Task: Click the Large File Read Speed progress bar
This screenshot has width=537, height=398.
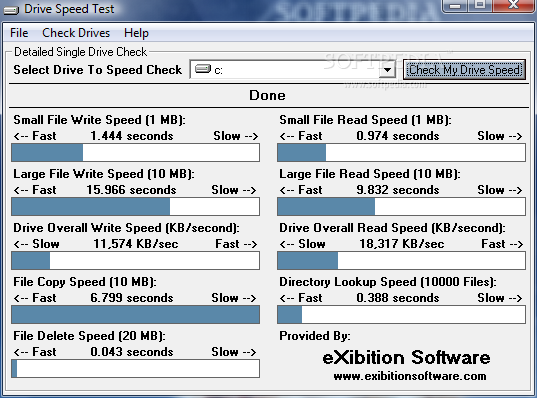Action: tap(401, 207)
